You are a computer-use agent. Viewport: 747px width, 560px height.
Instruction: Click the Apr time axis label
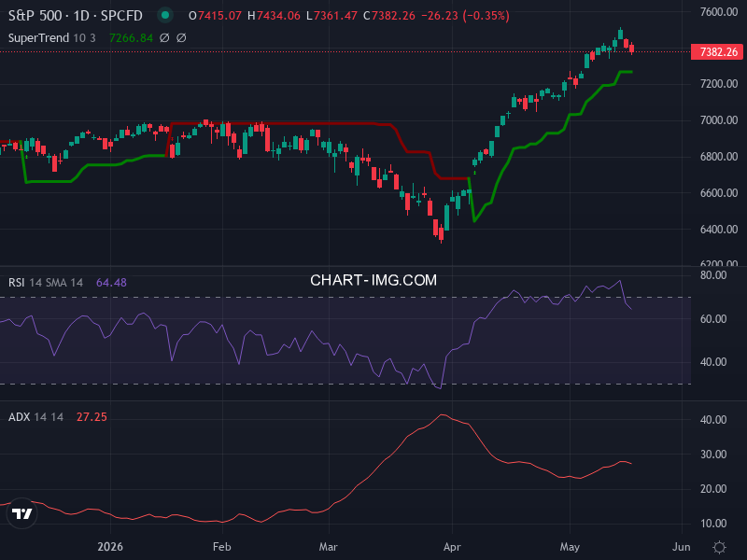[x=452, y=547]
